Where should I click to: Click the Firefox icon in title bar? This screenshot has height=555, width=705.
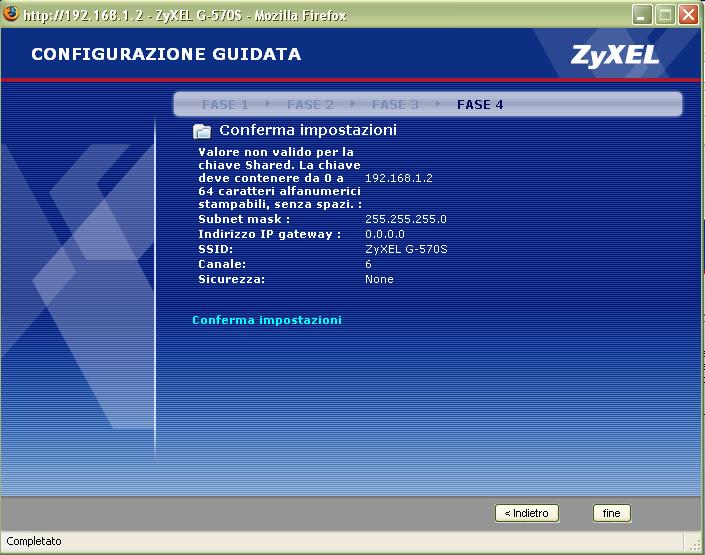(x=10, y=13)
